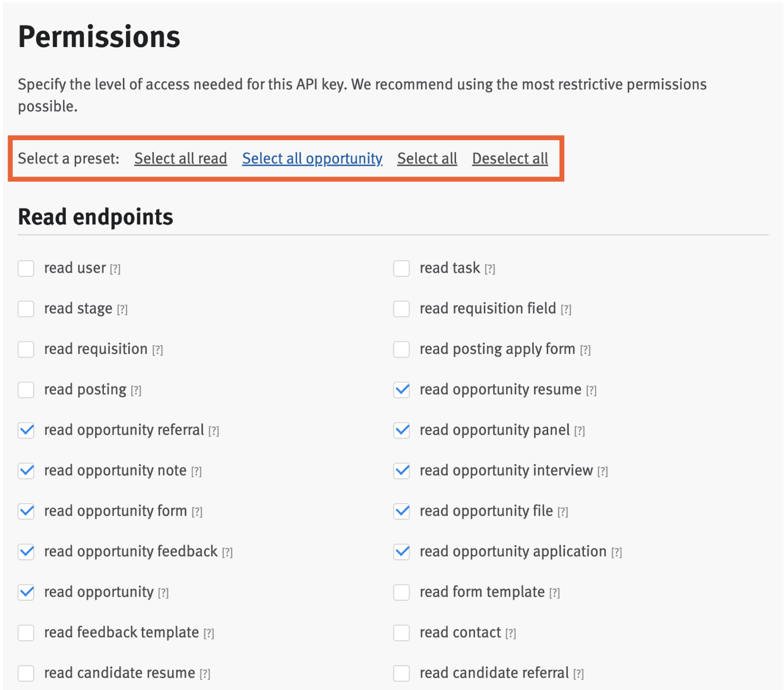Click Deselect all to clear permissions

(510, 159)
